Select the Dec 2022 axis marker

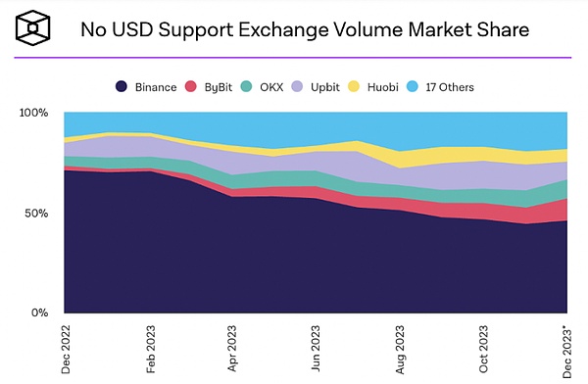click(x=66, y=350)
